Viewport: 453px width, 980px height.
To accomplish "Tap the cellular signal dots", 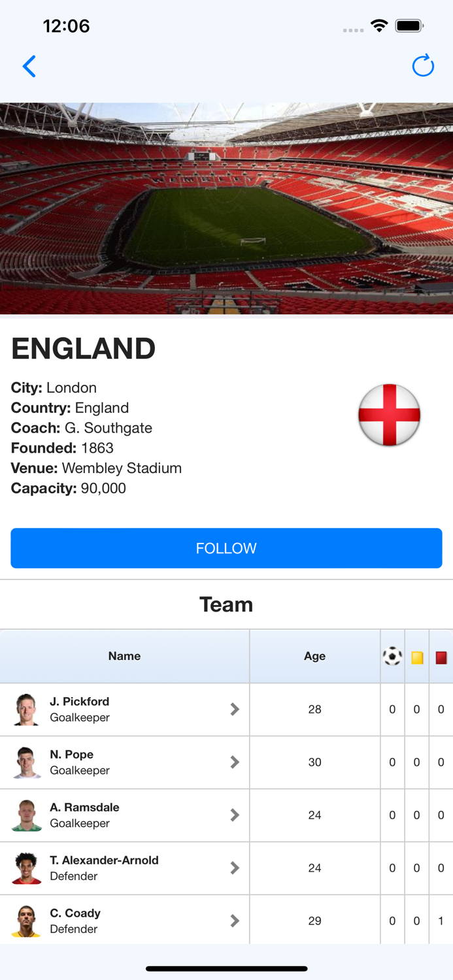I will [353, 29].
